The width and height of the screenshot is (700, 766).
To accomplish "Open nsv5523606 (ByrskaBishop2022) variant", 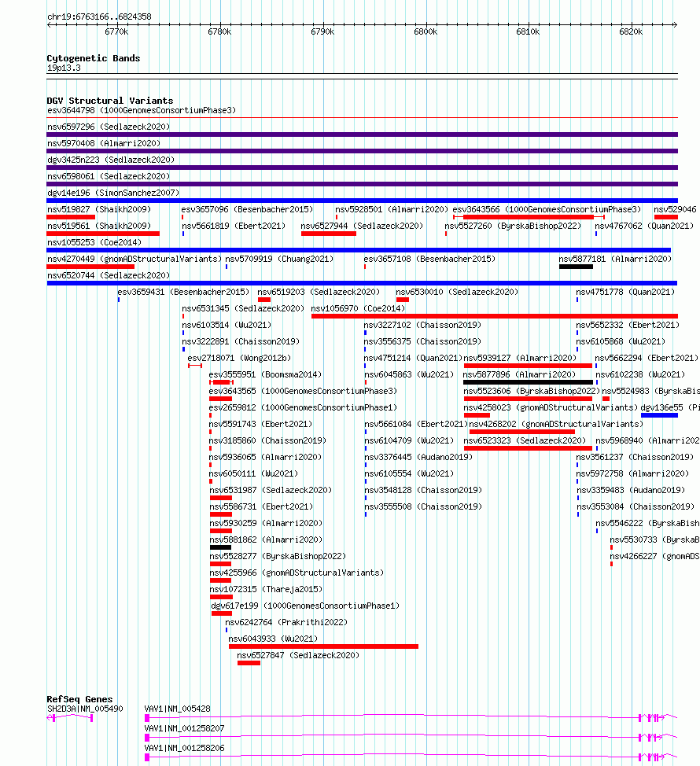I will coord(532,392).
